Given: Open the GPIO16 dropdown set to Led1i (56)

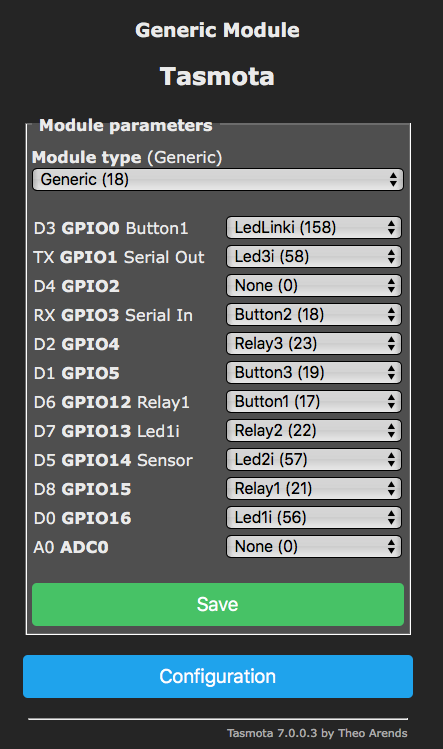Looking at the screenshot, I should pos(313,517).
